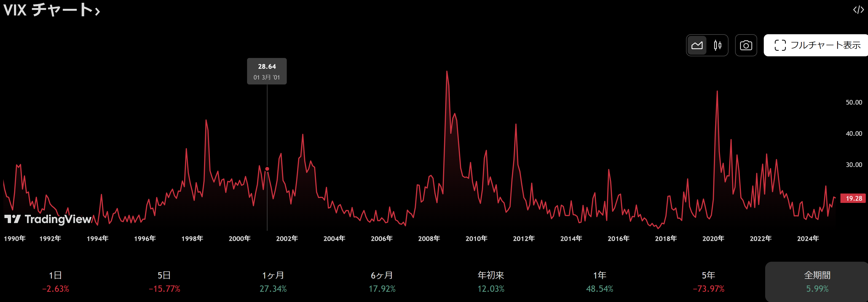Select the 5日 time range
Viewport: 868px width, 302px height.
click(x=164, y=281)
